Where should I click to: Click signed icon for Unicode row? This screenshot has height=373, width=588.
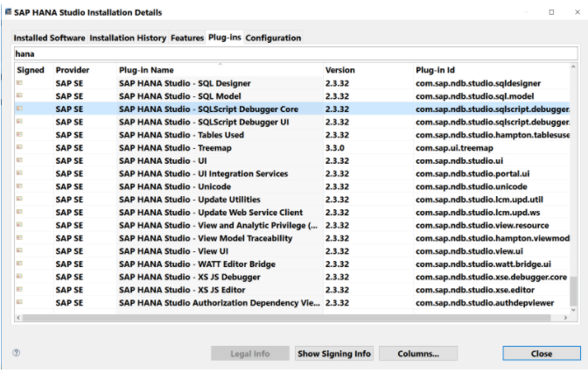point(19,186)
